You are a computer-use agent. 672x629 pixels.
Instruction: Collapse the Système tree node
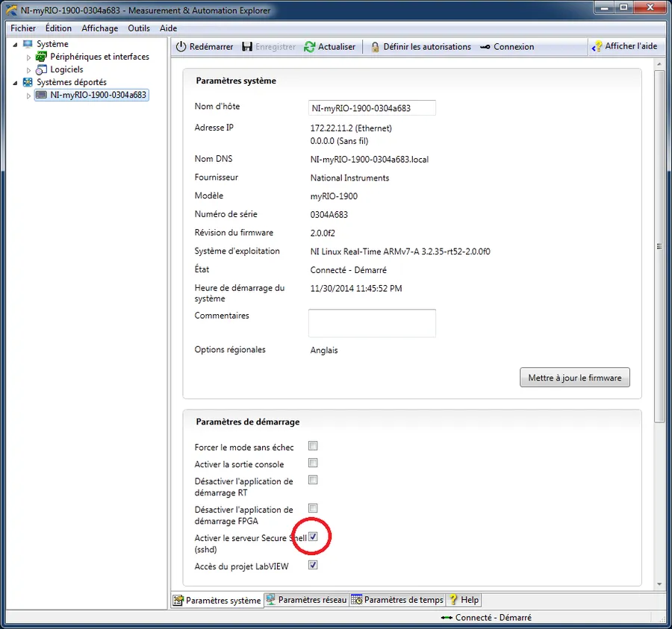pos(16,45)
